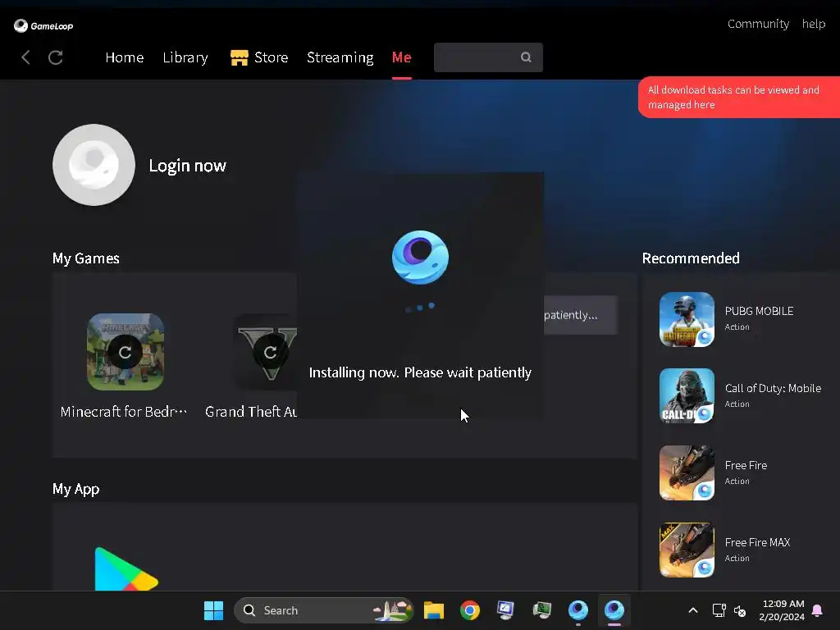Viewport: 840px width, 630px height.
Task: Open the circuit board taskbar icon
Action: click(542, 610)
